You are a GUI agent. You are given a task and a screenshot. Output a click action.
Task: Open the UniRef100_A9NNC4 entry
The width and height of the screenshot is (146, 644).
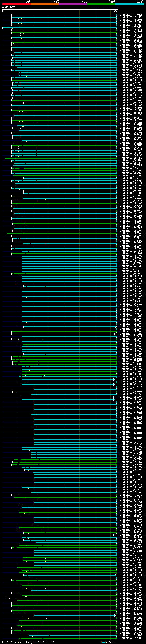coord(131,72)
